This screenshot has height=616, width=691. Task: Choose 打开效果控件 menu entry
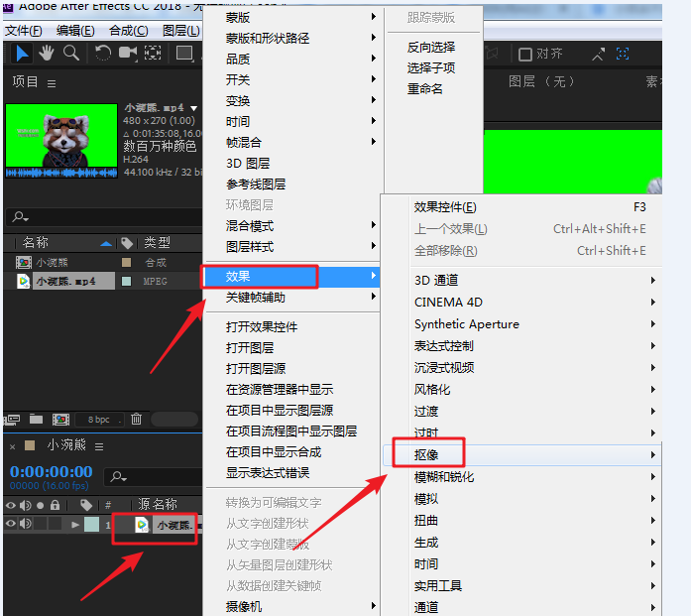pyautogui.click(x=292, y=326)
